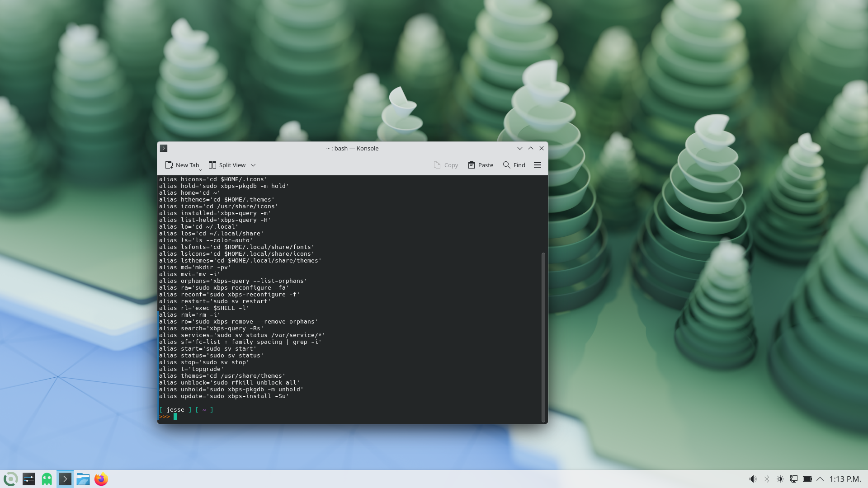
Task: Open the Dolphin file manager from taskbar
Action: (x=83, y=479)
